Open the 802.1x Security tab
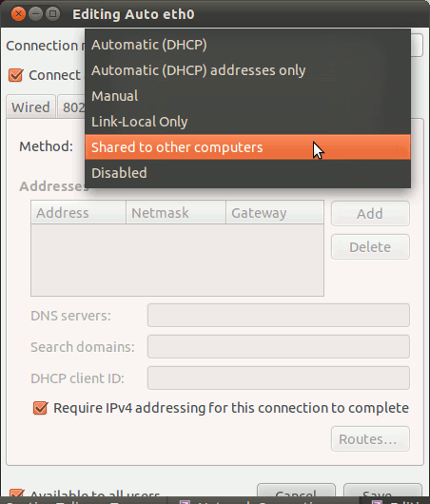 click(71, 107)
